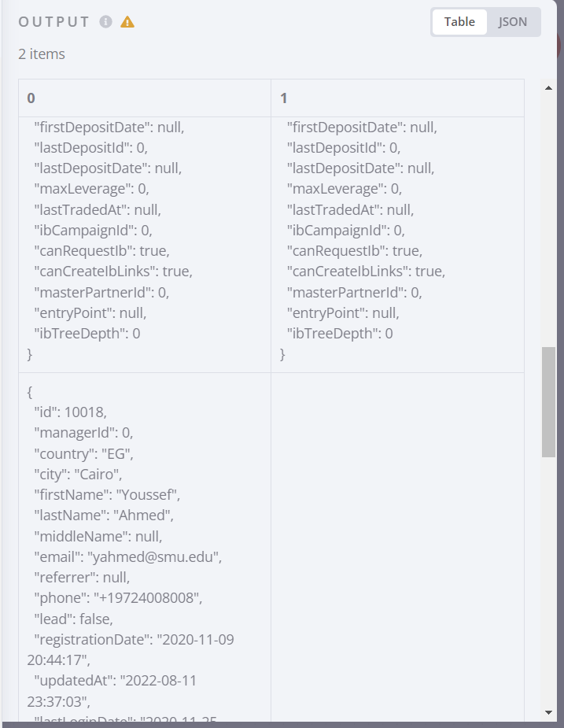Click the '2 items' label
Image resolution: width=564 pixels, height=728 pixels.
pyautogui.click(x=41, y=54)
